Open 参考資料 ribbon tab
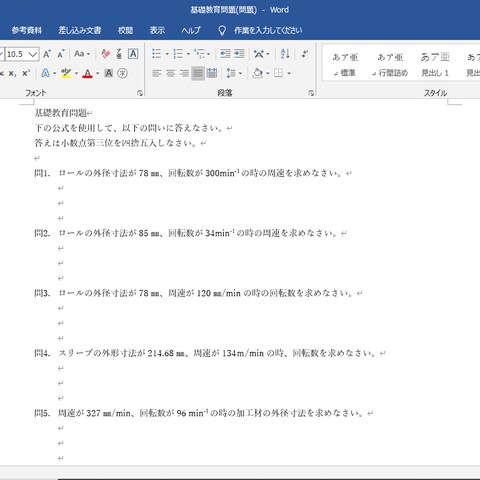 (27, 30)
